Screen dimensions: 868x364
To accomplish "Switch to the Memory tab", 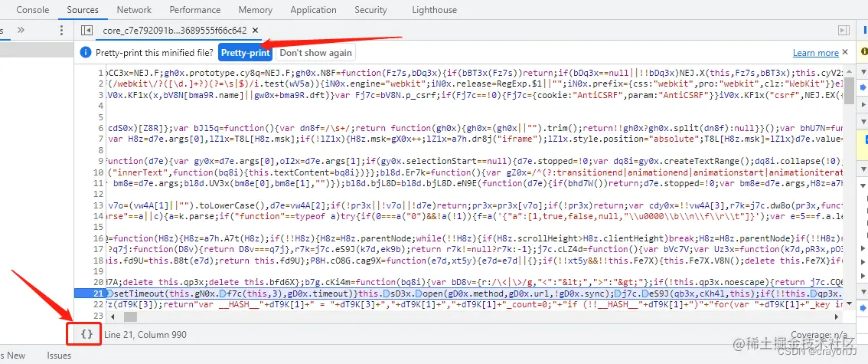I will pos(255,10).
